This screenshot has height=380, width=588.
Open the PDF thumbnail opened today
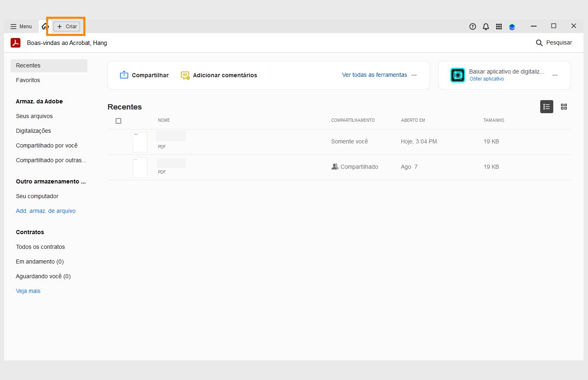(140, 142)
